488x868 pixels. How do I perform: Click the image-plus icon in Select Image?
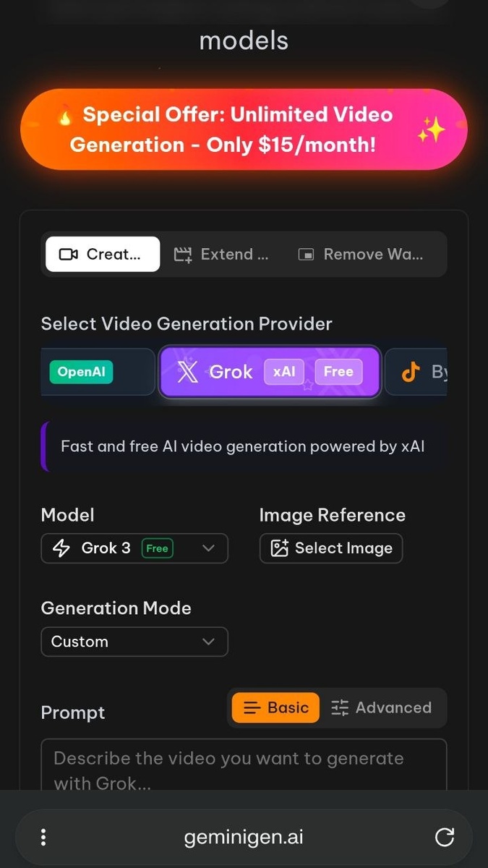[x=279, y=548]
